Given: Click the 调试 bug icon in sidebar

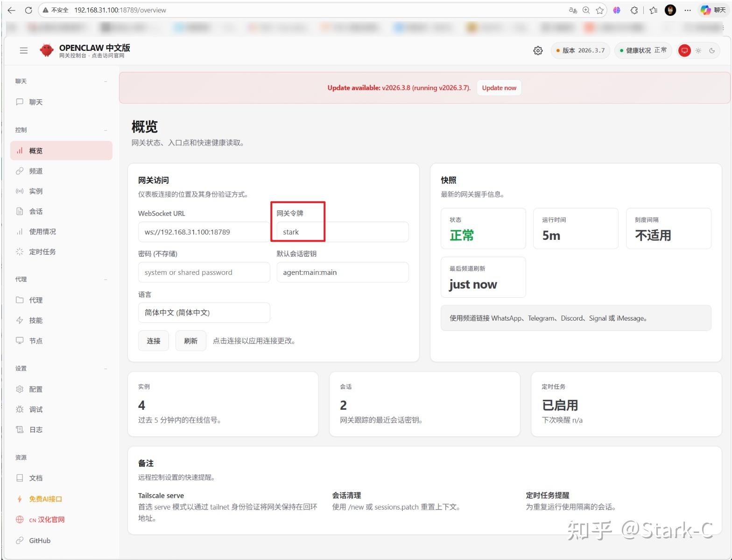Looking at the screenshot, I should point(20,409).
